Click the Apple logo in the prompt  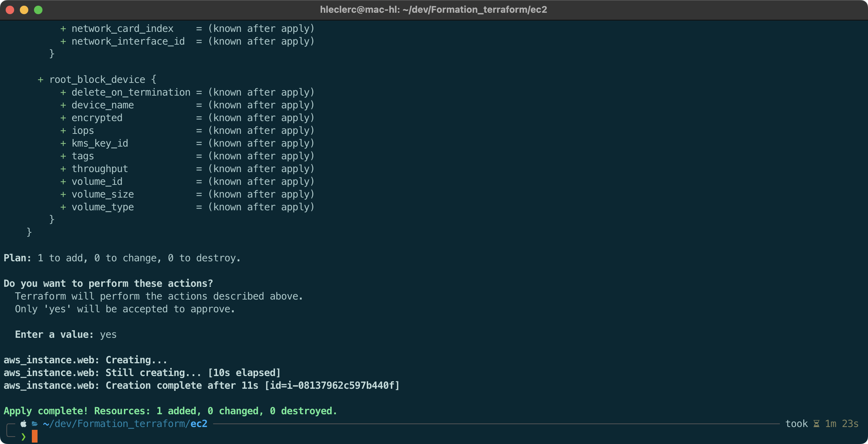[24, 423]
